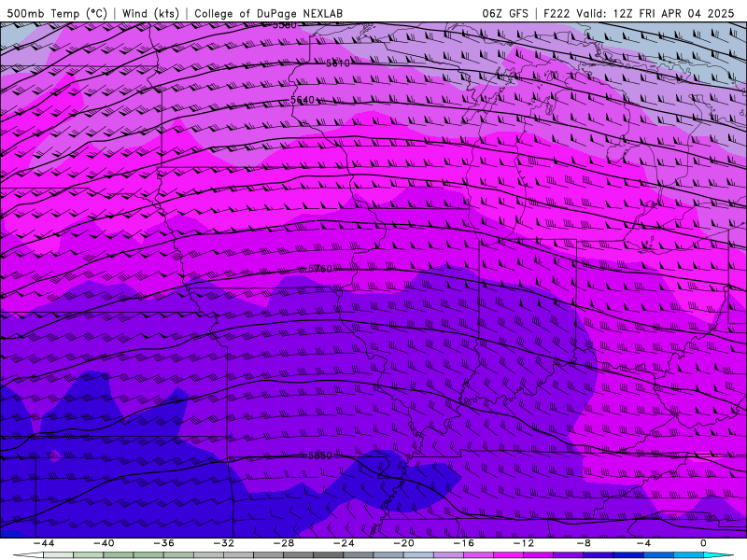Select the "06Z GFS" model run label
This screenshot has height=560, width=747.
(505, 13)
